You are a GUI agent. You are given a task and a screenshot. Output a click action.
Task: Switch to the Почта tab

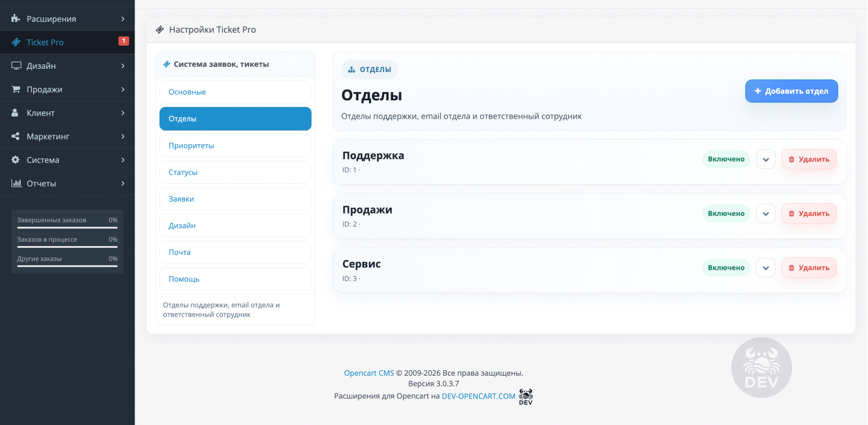(235, 252)
